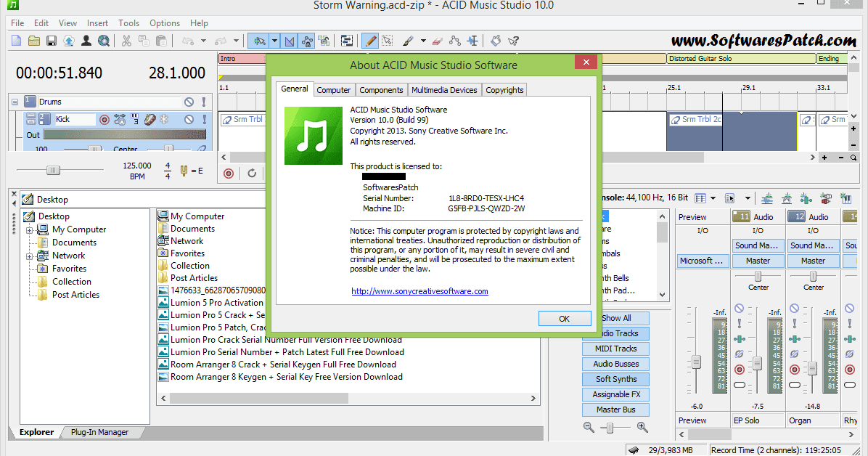The height and width of the screenshot is (456, 868).
Task: Select the Selection arrow tool
Action: [388, 41]
